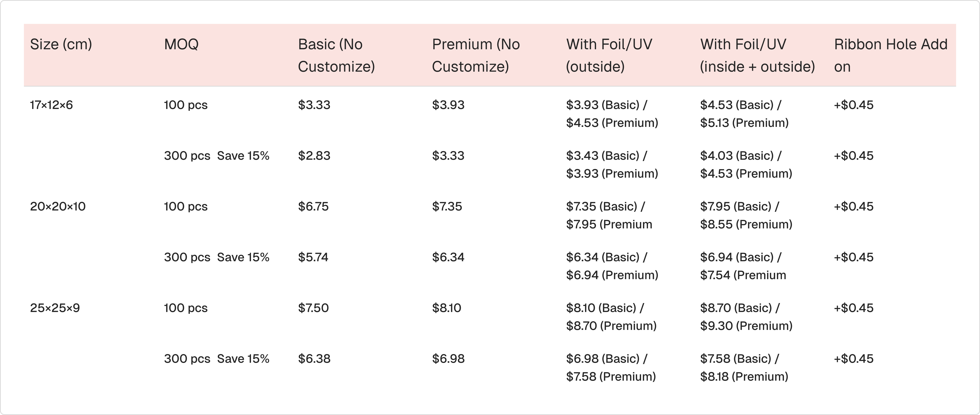The width and height of the screenshot is (980, 415).
Task: Click the MOQ column header
Action: (181, 44)
